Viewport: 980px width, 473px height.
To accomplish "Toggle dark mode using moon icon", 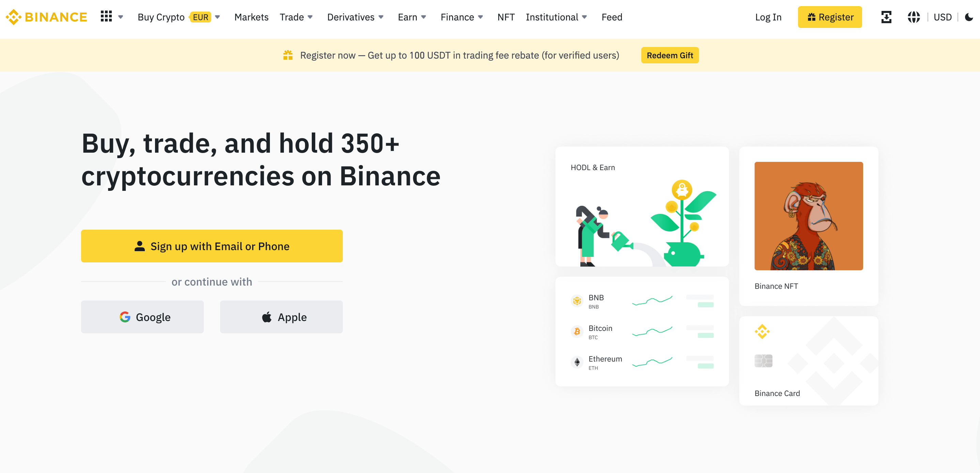I will click(969, 17).
